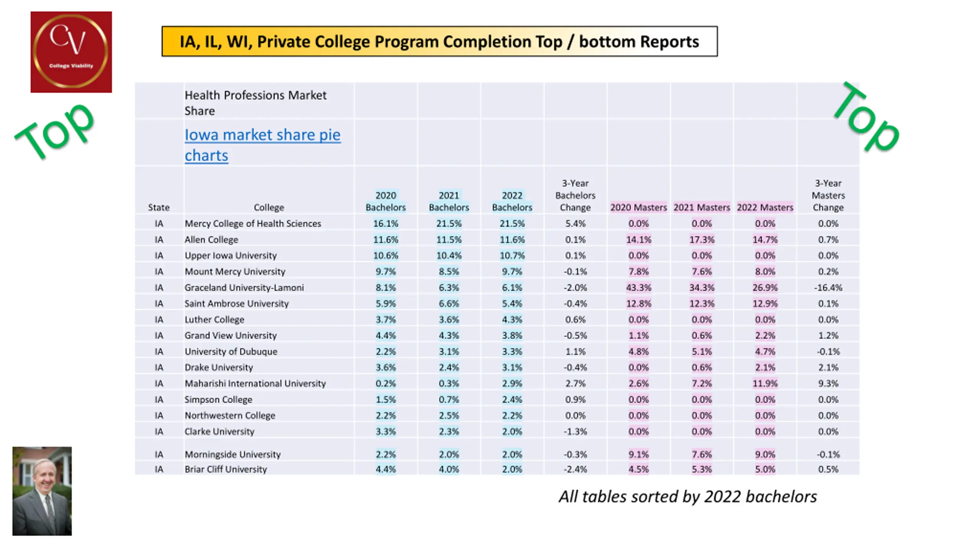Screen dimensions: 980x551
Task: Select the slide title banner about completion reports
Action: [439, 41]
